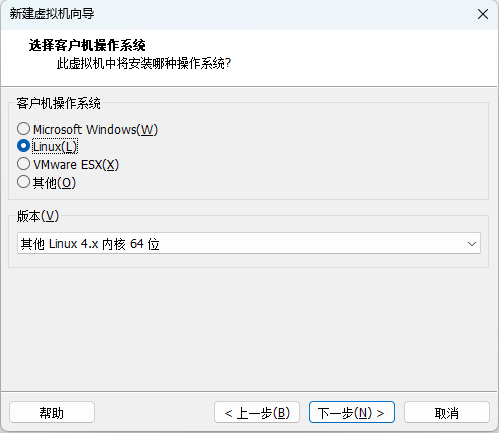Pick the 其他(O) radio circle

pyautogui.click(x=23, y=182)
